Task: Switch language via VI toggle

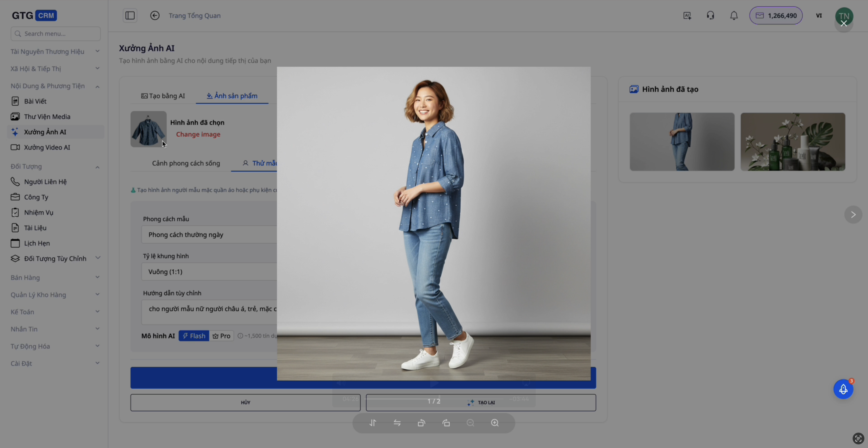Action: click(x=819, y=16)
